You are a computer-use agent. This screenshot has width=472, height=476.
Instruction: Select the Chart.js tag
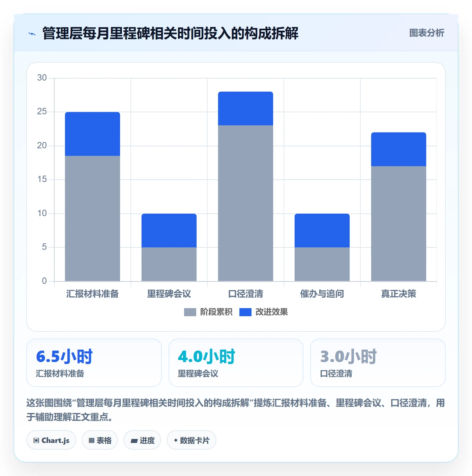point(51,440)
